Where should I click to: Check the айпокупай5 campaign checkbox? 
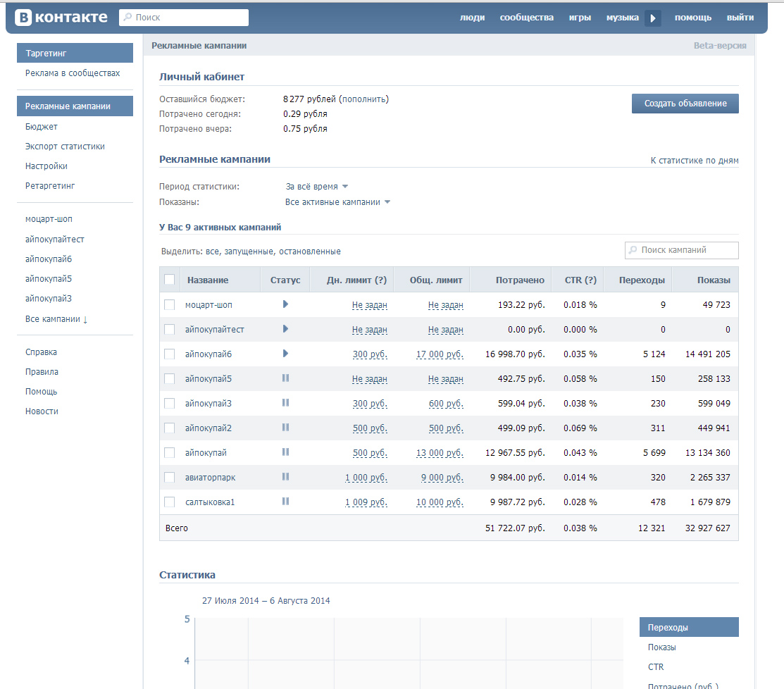tap(170, 378)
